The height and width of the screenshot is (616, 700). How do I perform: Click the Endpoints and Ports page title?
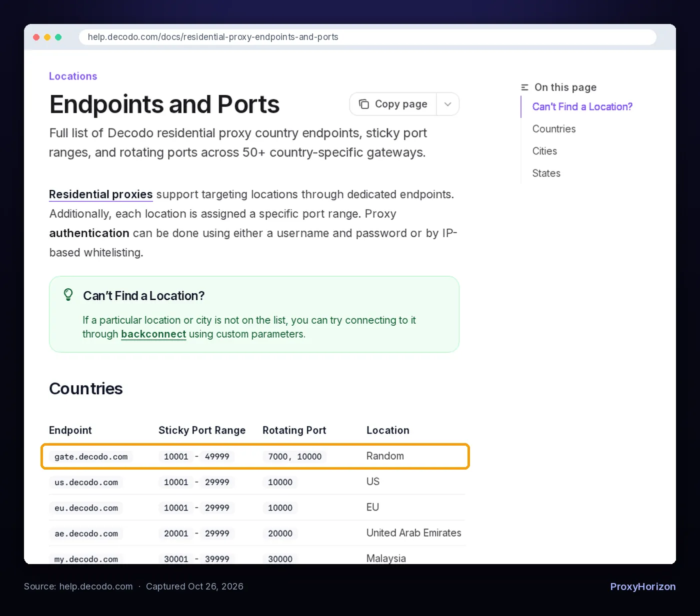(x=164, y=104)
